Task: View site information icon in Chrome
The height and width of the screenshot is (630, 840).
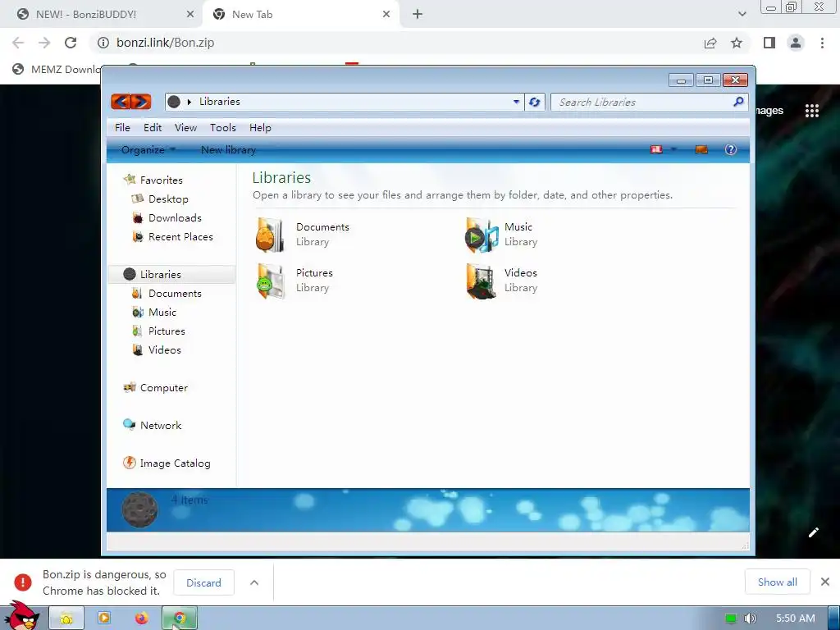Action: click(x=103, y=43)
